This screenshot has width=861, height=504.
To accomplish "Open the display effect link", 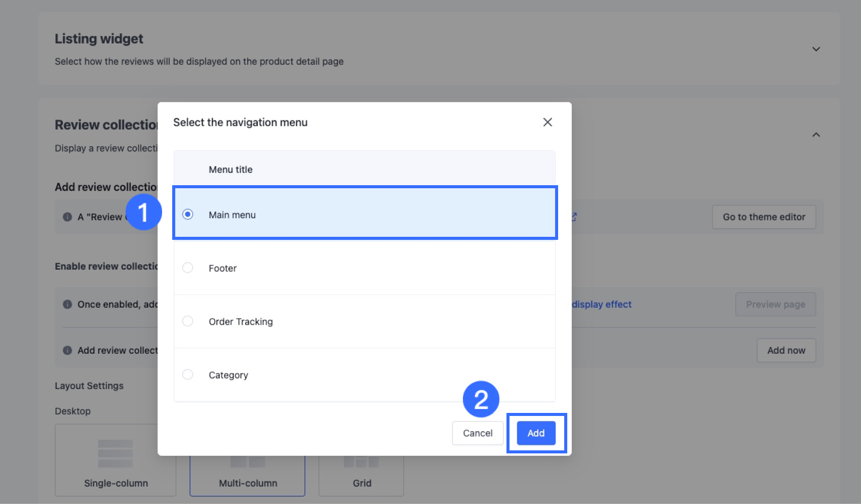I will [602, 305].
